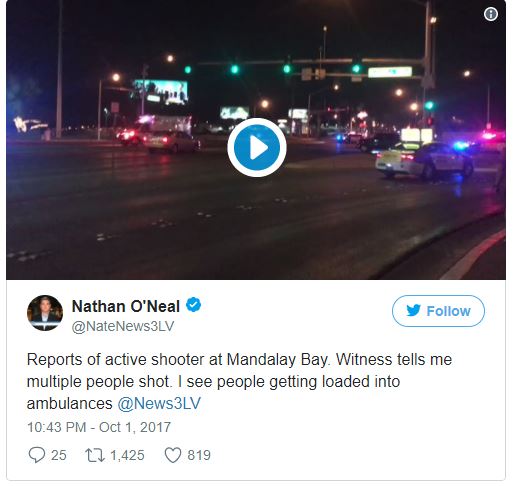
Task: Click the 1,425 retweets count
Action: (x=127, y=455)
